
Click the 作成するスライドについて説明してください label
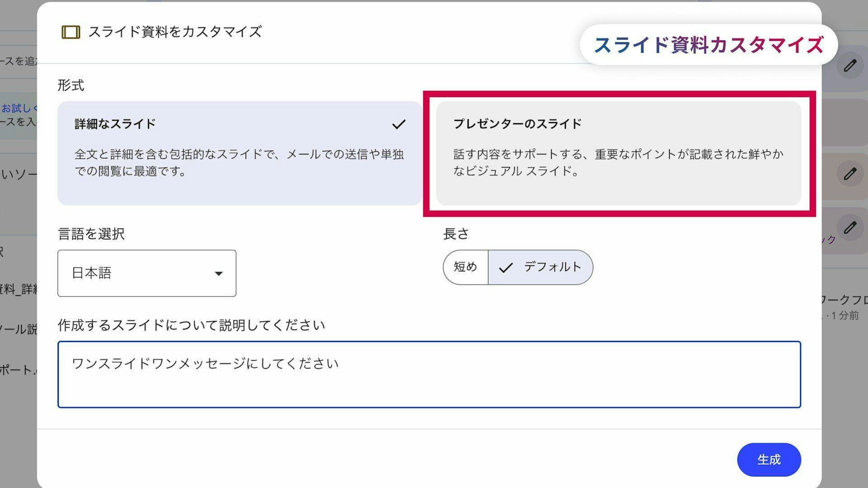[x=191, y=325]
